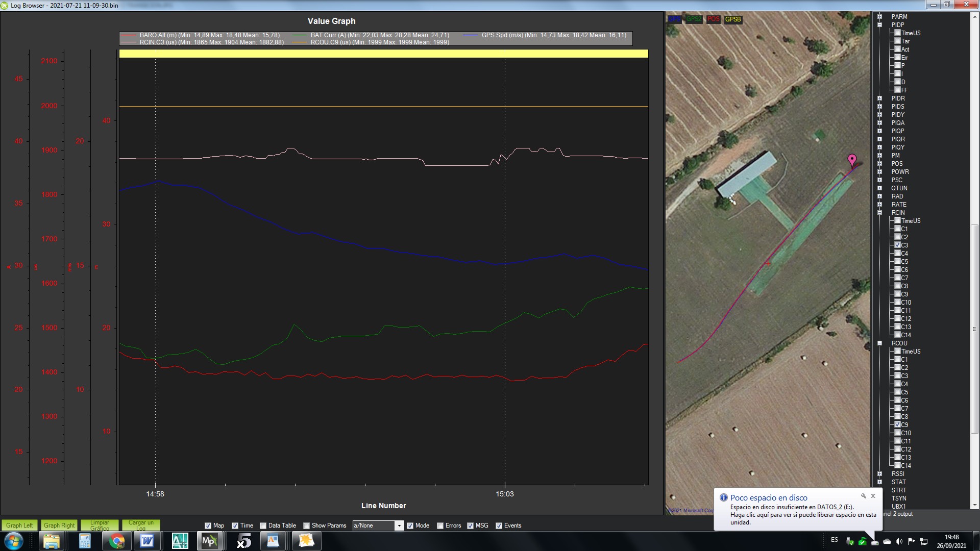
Task: Expand the PARM tree node
Action: pyautogui.click(x=879, y=17)
